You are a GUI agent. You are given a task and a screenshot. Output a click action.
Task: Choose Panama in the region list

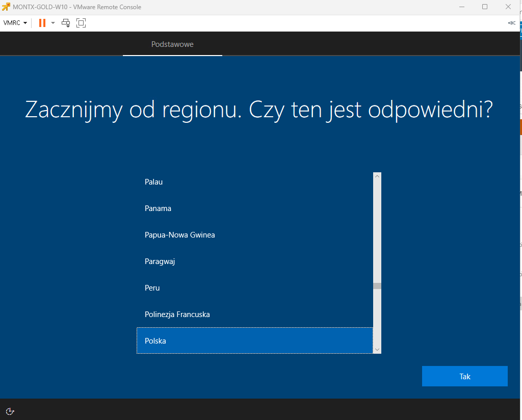158,208
